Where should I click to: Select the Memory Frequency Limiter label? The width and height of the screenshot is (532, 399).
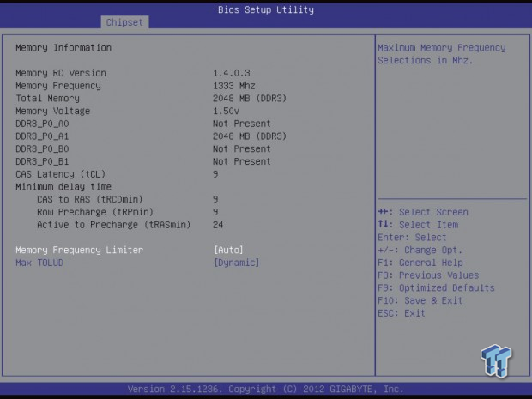80,250
